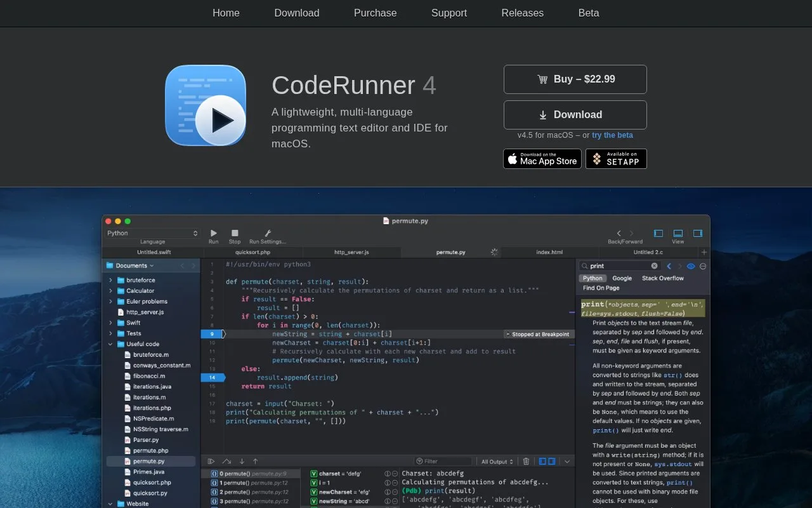Click the step into down-arrow icon
The height and width of the screenshot is (508, 812).
(x=242, y=462)
